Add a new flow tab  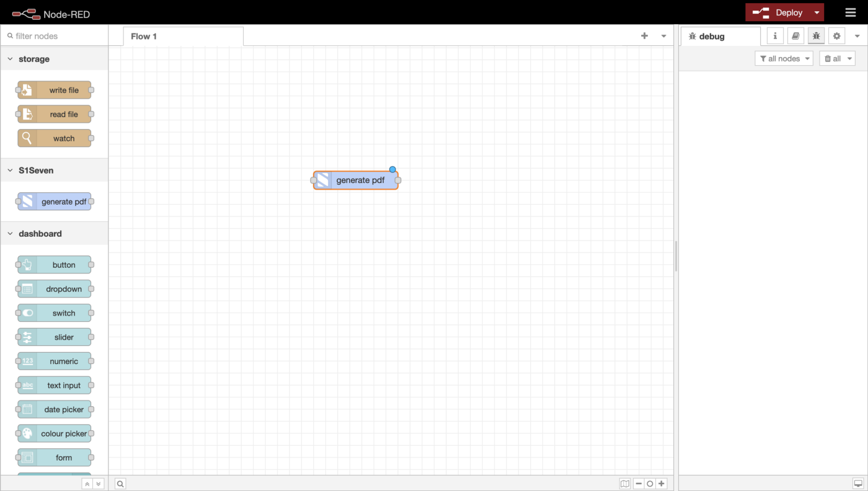pos(644,36)
